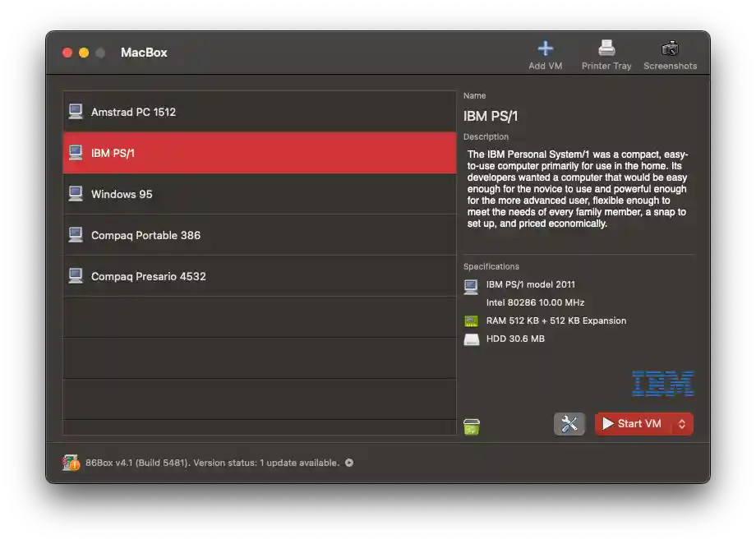Screen dimensions: 756x544
Task: Click the 86Box update status icon
Action: 71,463
